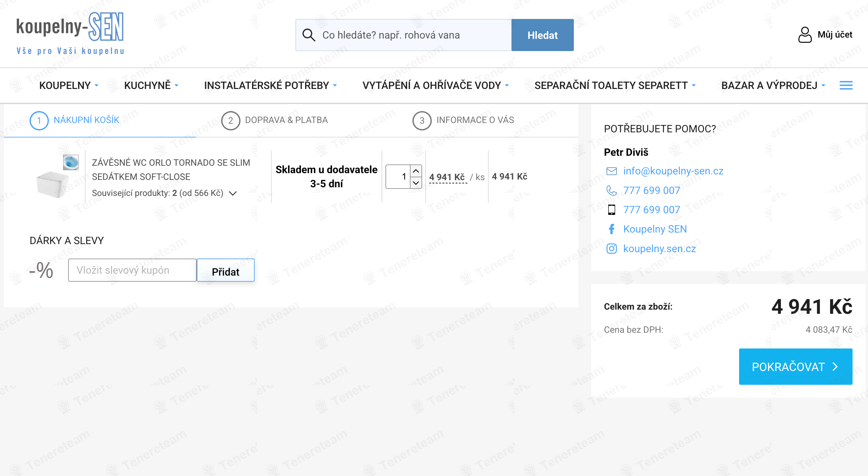This screenshot has height=476, width=868.
Task: Click the large total 4 941 Kč
Action: click(812, 307)
